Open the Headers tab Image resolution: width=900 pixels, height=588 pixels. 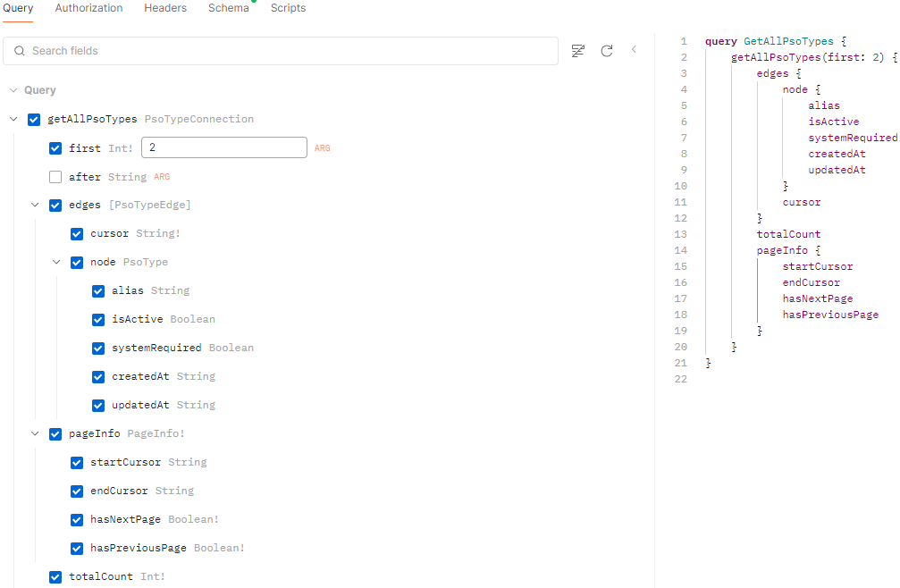click(165, 8)
